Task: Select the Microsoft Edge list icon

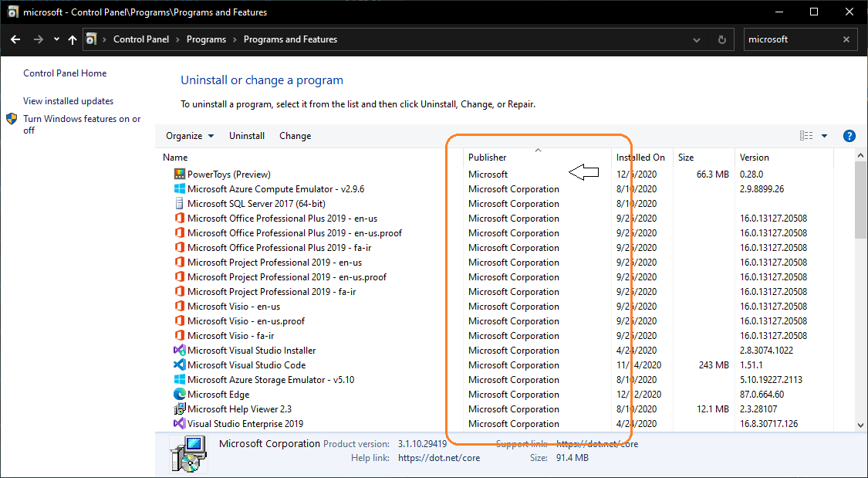Action: pyautogui.click(x=179, y=394)
